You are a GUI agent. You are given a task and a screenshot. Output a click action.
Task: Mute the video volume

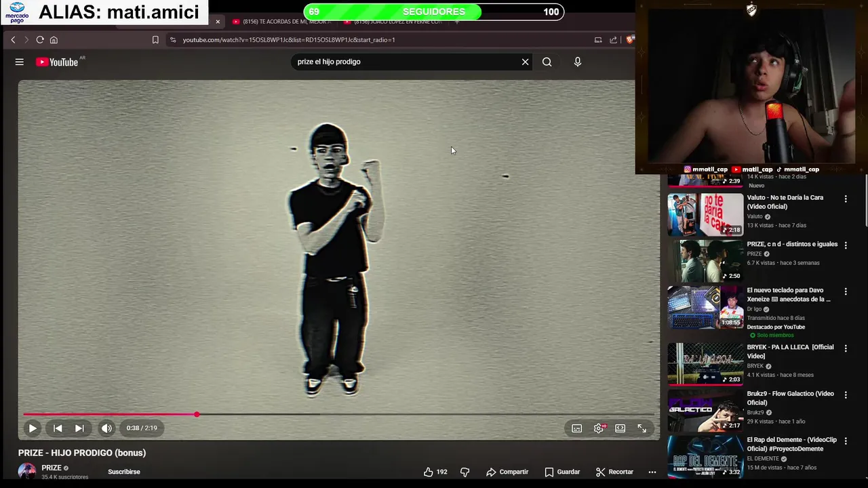point(106,428)
